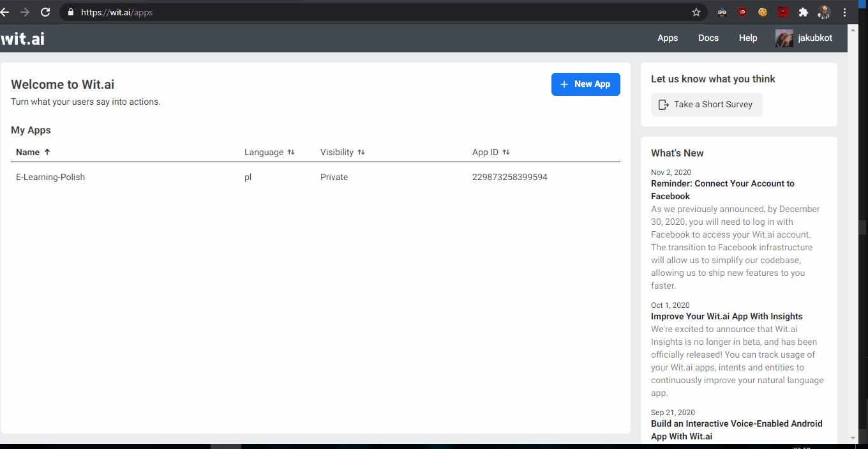This screenshot has height=449, width=868.
Task: Open the E-Learning-Polish app
Action: [50, 177]
